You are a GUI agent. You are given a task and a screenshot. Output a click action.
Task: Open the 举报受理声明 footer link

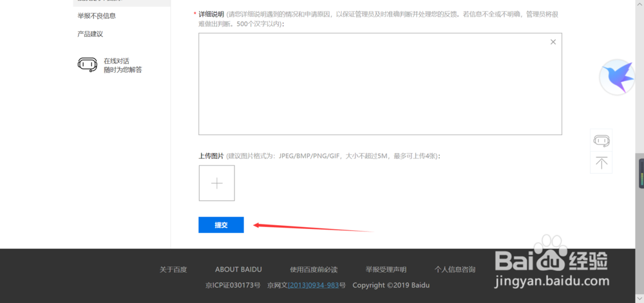click(x=386, y=270)
